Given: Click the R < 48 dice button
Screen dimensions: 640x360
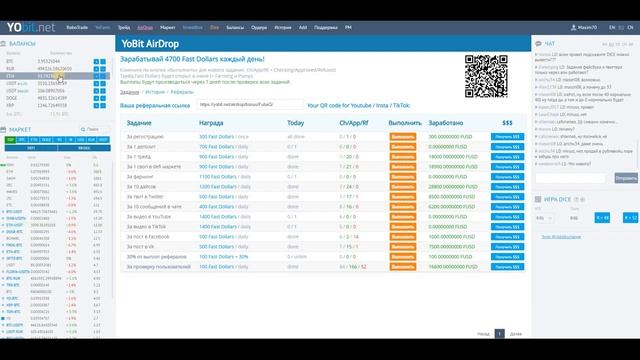Looking at the screenshot, I should pos(602,218).
